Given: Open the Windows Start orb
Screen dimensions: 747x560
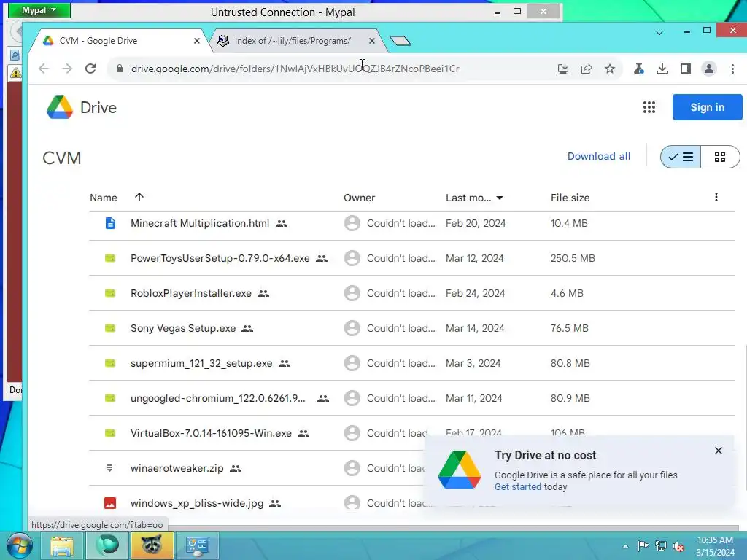Looking at the screenshot, I should (19, 545).
